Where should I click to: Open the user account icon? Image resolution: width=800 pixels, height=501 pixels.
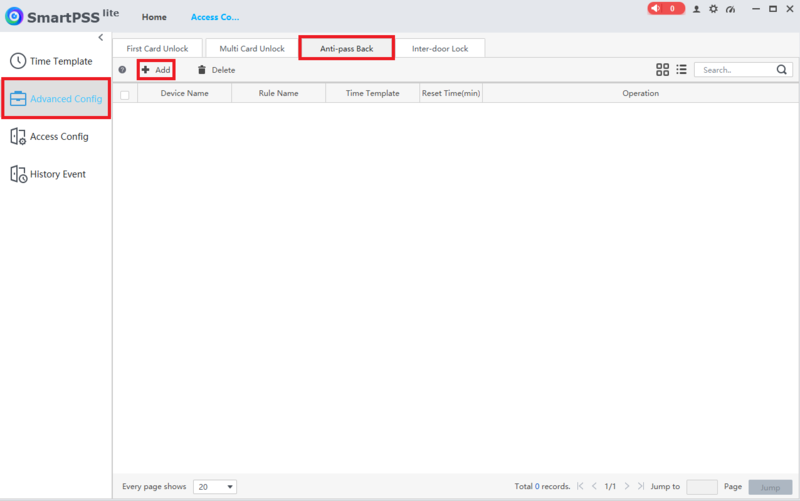point(696,9)
